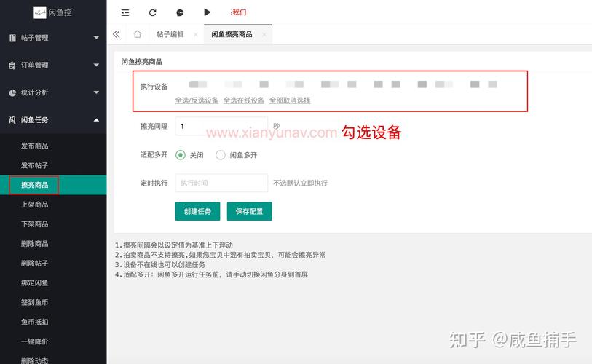Open 删除商品 in sidebar

[34, 244]
